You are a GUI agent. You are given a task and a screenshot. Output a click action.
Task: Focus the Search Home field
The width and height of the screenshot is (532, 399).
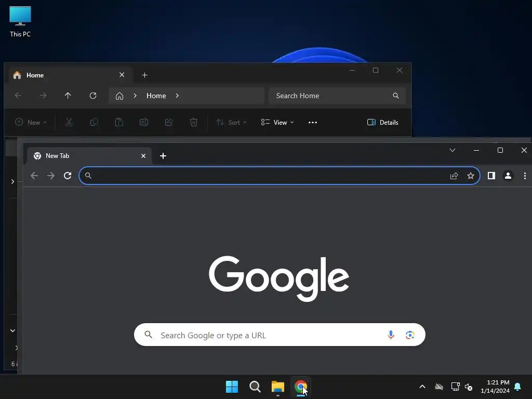coord(337,96)
